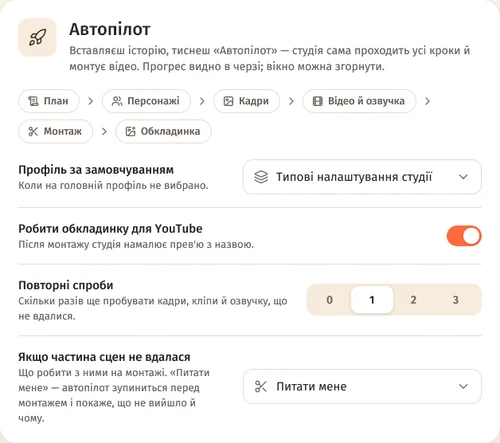Click text 'Коли на головній профіль не вибрано.'
This screenshot has width=500, height=443.
click(x=113, y=185)
